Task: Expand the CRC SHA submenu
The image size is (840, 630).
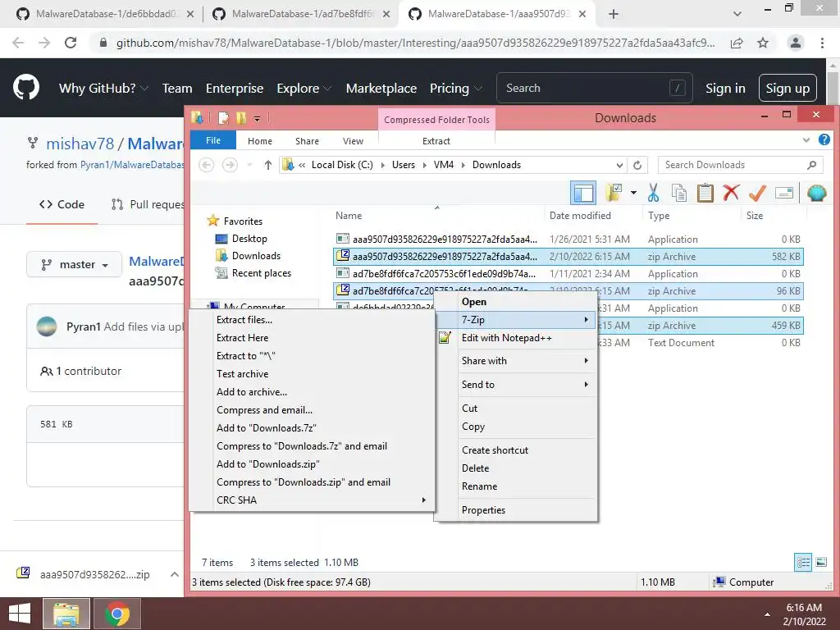Action: point(424,500)
